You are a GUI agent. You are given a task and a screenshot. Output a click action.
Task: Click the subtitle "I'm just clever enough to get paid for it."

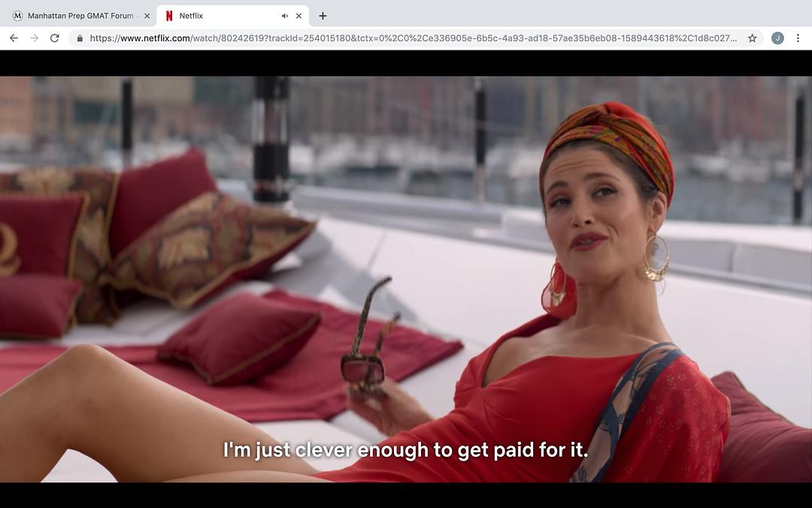tap(405, 449)
